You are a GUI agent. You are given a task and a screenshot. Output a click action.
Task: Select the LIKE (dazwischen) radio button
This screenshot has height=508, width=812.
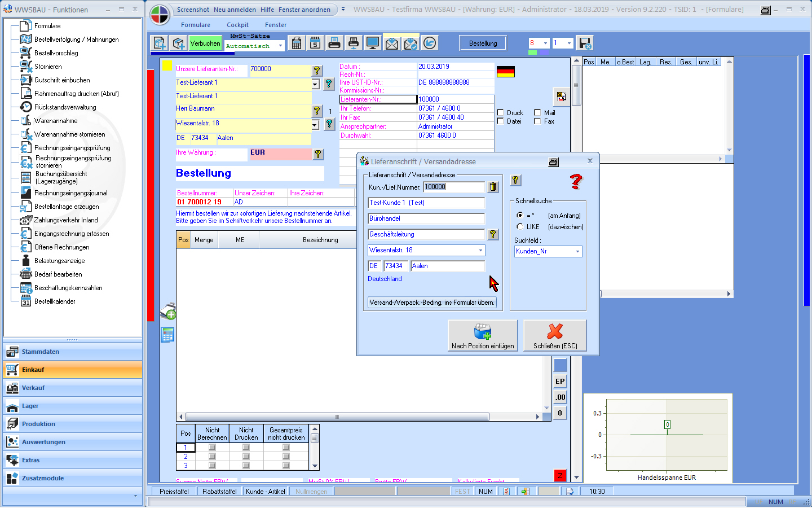click(x=520, y=226)
